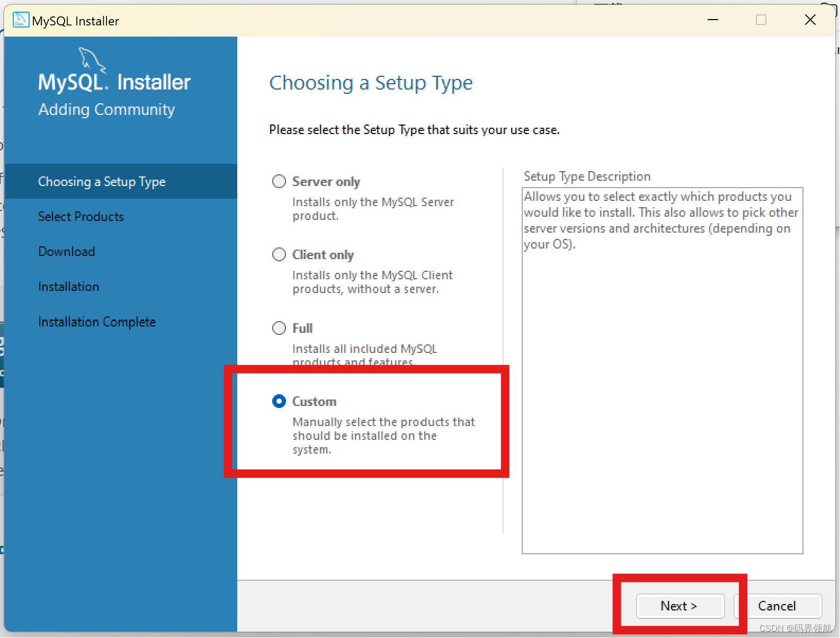Viewport: 840px width, 638px height.
Task: Close the MySQL Installer window
Action: click(x=810, y=20)
